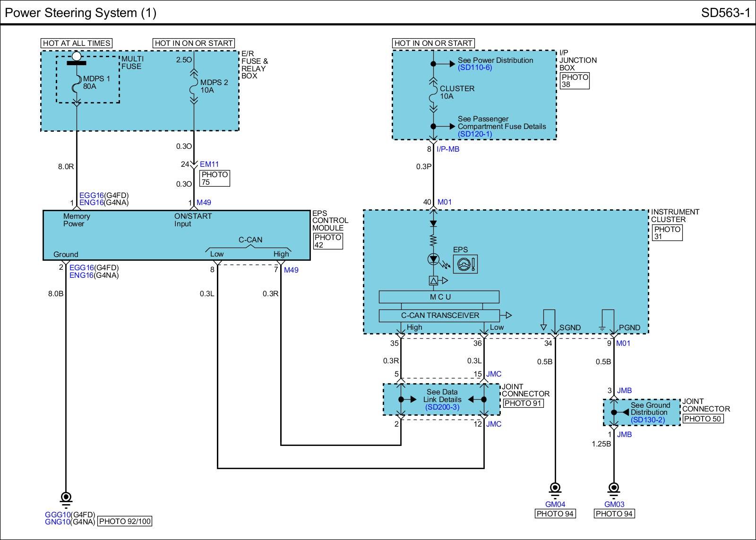Click the EPS steering wheel warning icon
This screenshot has width=756, height=540.
click(465, 264)
